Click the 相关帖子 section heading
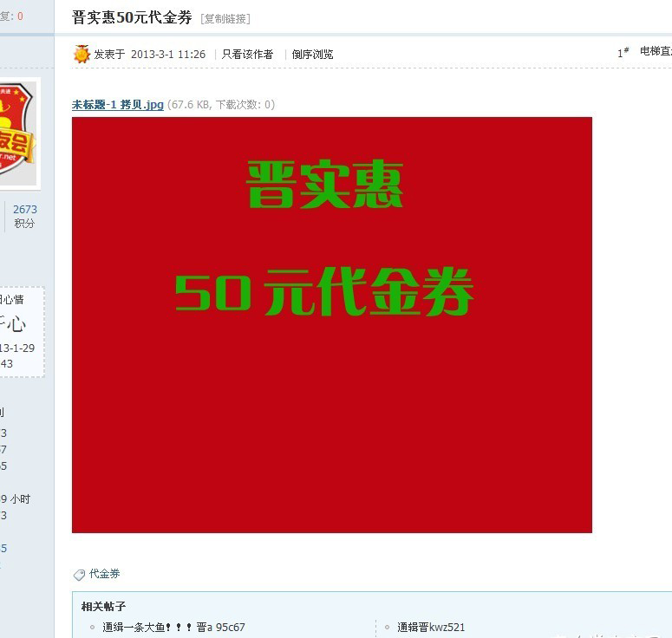The width and height of the screenshot is (672, 638). click(x=103, y=606)
